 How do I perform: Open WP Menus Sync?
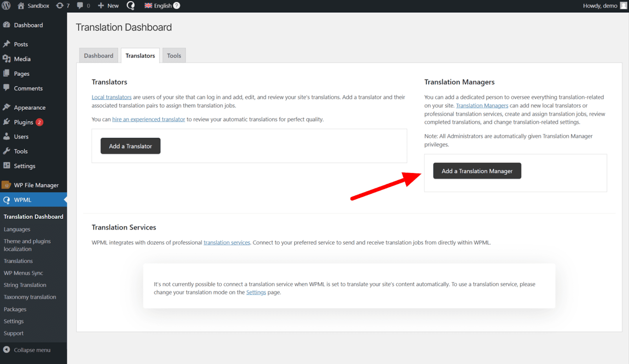[x=23, y=273]
